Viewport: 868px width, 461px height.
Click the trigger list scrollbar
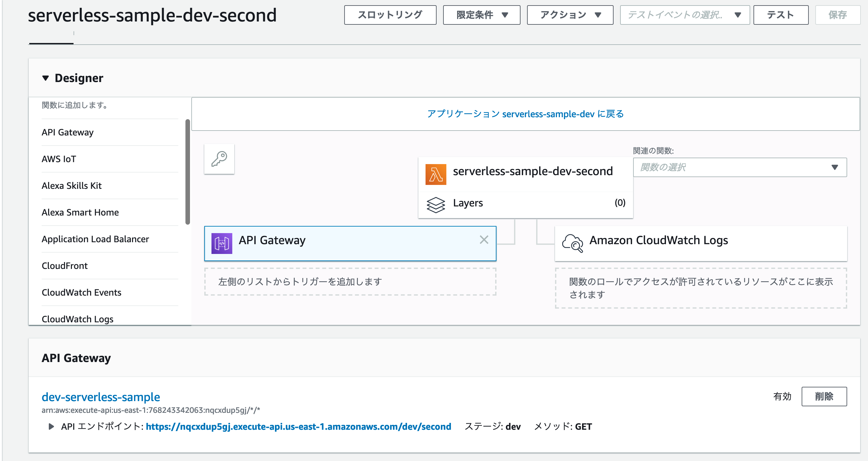pyautogui.click(x=188, y=172)
